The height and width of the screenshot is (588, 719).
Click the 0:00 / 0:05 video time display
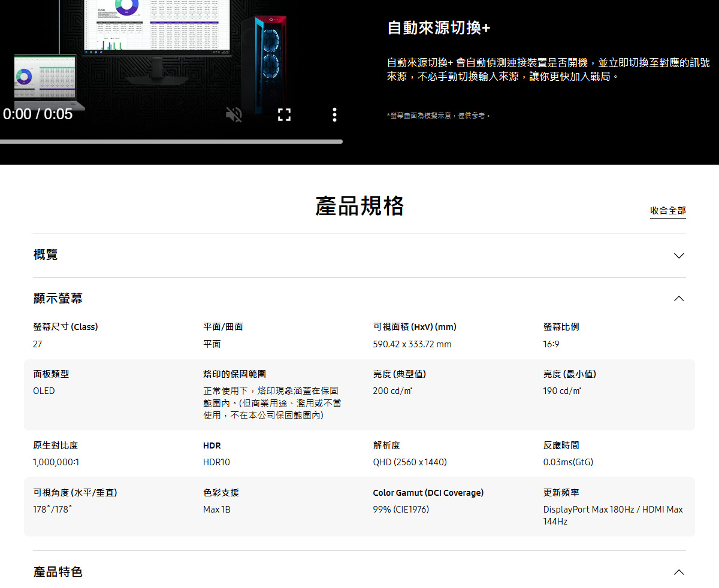point(38,114)
